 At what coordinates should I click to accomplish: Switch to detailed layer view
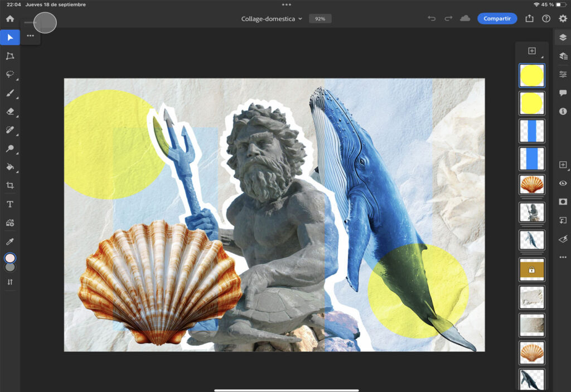[x=563, y=56]
